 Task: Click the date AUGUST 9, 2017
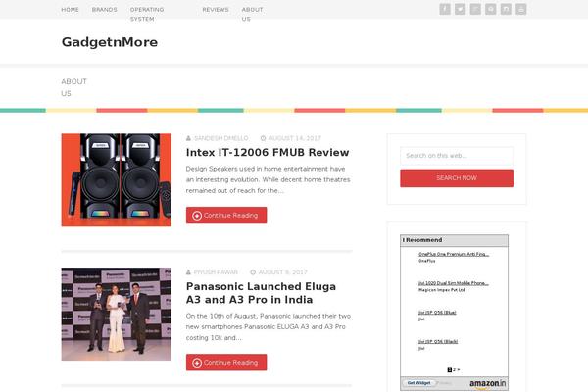[283, 272]
